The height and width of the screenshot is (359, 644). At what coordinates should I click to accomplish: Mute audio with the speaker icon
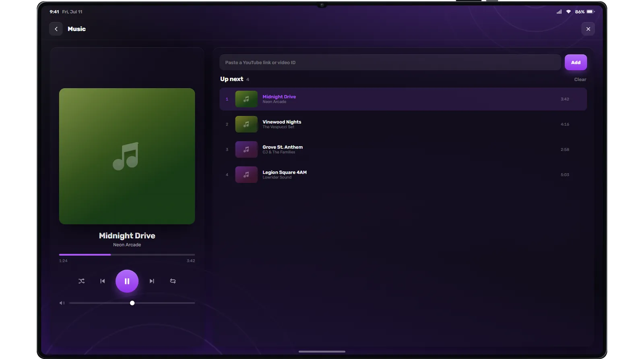tap(62, 303)
